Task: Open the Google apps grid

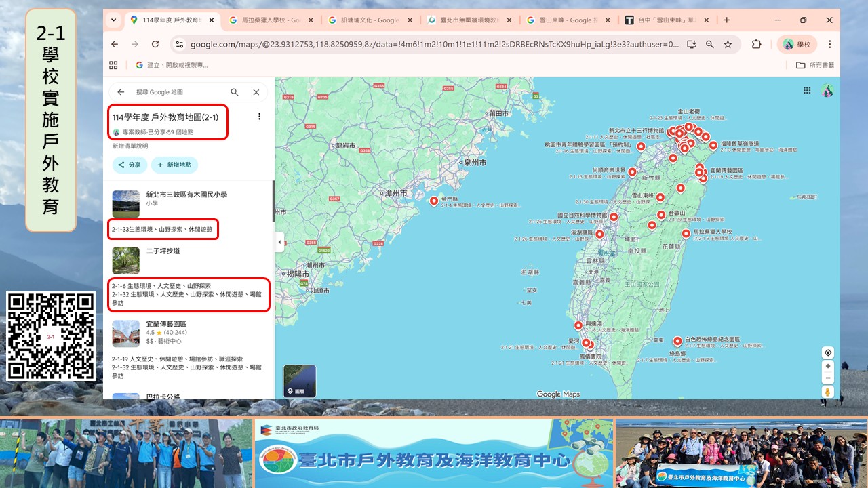Action: (x=807, y=91)
